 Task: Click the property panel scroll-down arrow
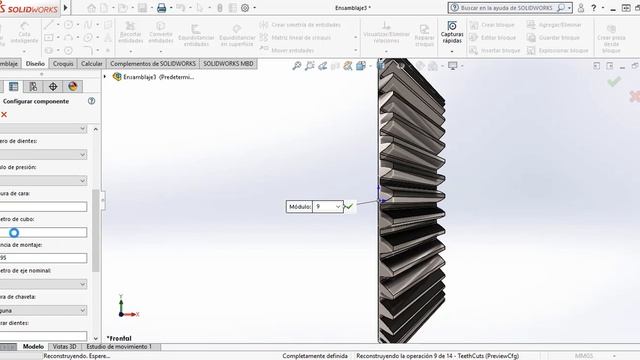pyautogui.click(x=96, y=338)
